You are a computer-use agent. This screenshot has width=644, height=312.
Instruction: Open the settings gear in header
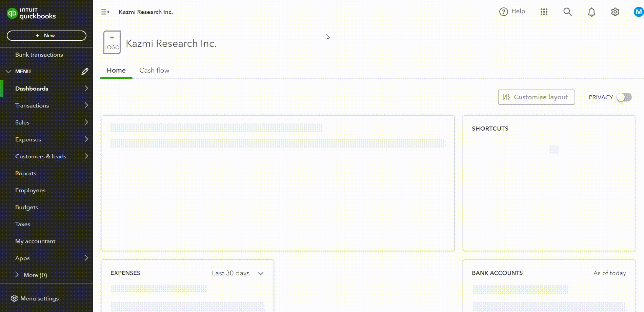tap(615, 12)
